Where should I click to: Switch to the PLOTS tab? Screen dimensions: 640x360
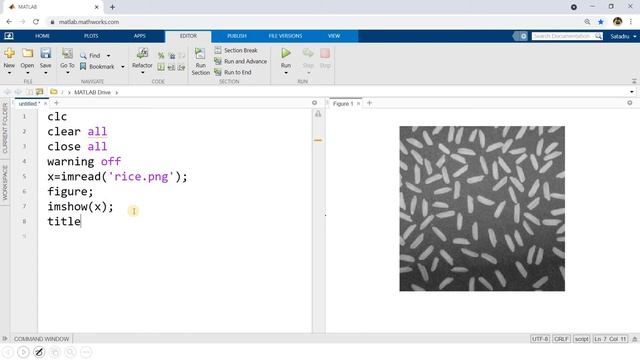tap(91, 36)
